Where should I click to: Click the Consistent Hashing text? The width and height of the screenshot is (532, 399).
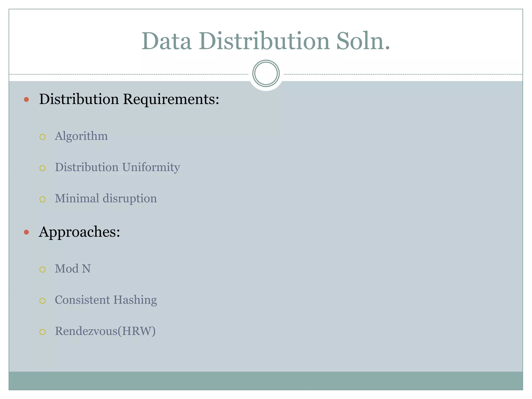point(106,300)
